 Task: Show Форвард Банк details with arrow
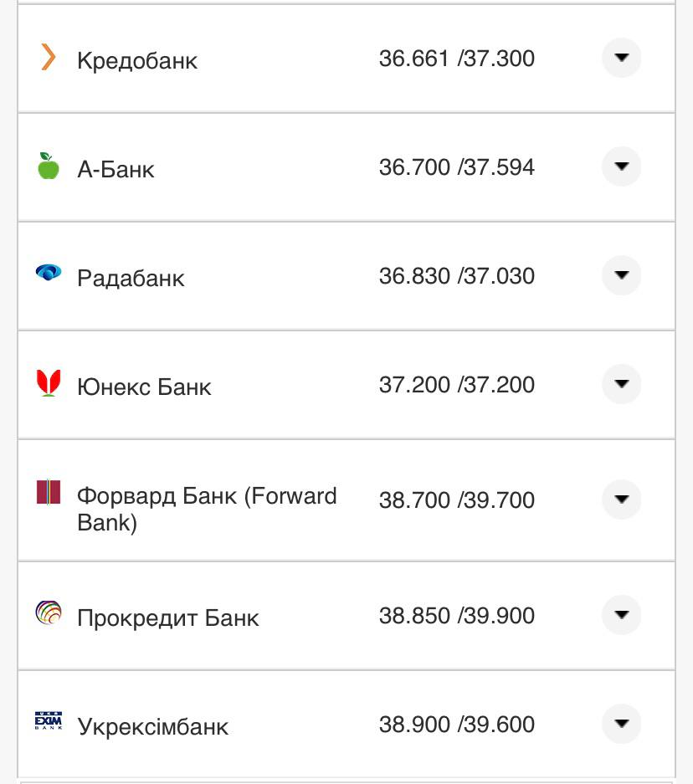[x=621, y=500]
